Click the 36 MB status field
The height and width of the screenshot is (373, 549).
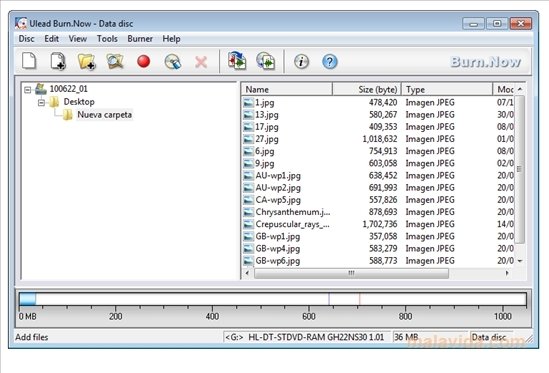click(x=430, y=337)
